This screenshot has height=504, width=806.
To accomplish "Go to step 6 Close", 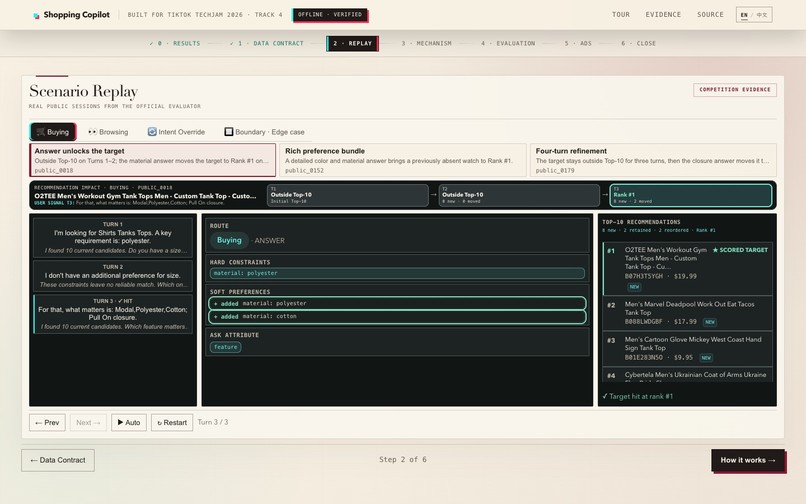I will (638, 44).
